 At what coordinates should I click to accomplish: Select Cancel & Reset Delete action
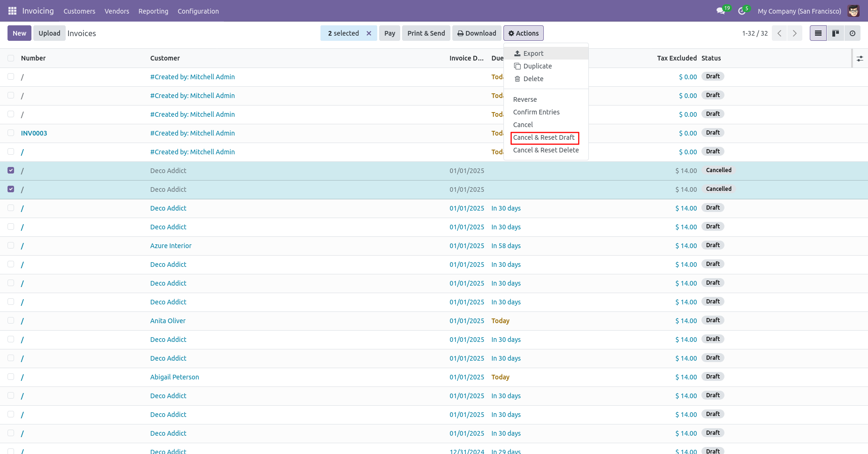(546, 150)
